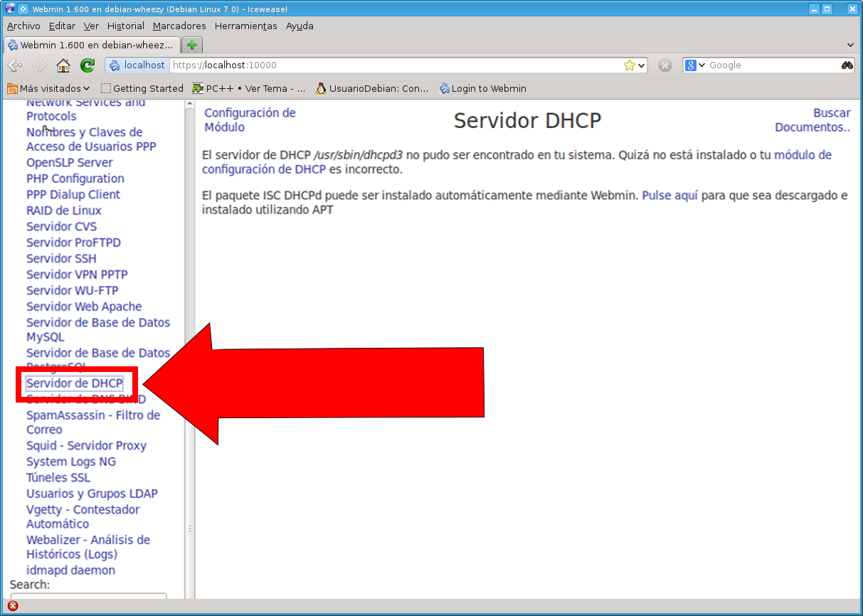The height and width of the screenshot is (616, 863).
Task: Open OpenSLP Server module
Action: click(70, 162)
